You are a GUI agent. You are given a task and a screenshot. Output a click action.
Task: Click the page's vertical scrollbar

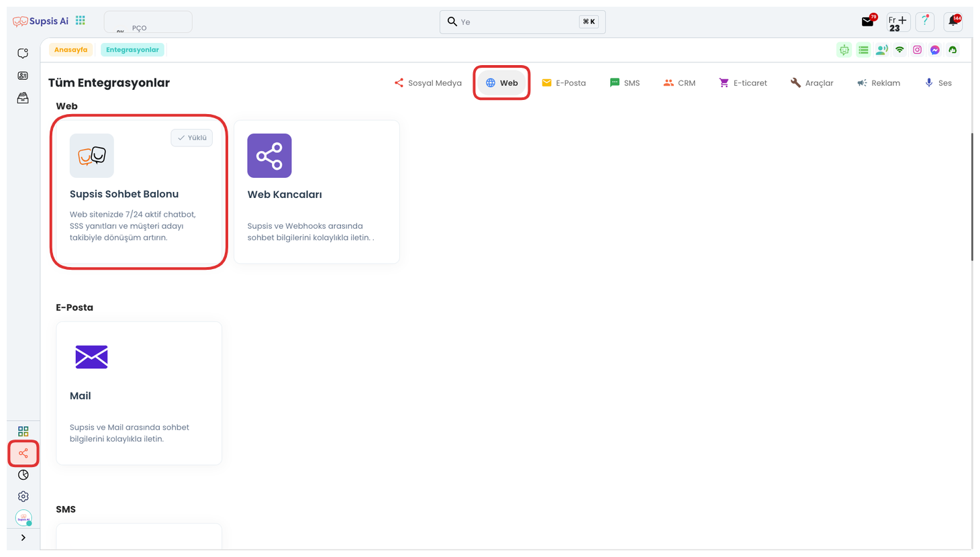tap(971, 197)
